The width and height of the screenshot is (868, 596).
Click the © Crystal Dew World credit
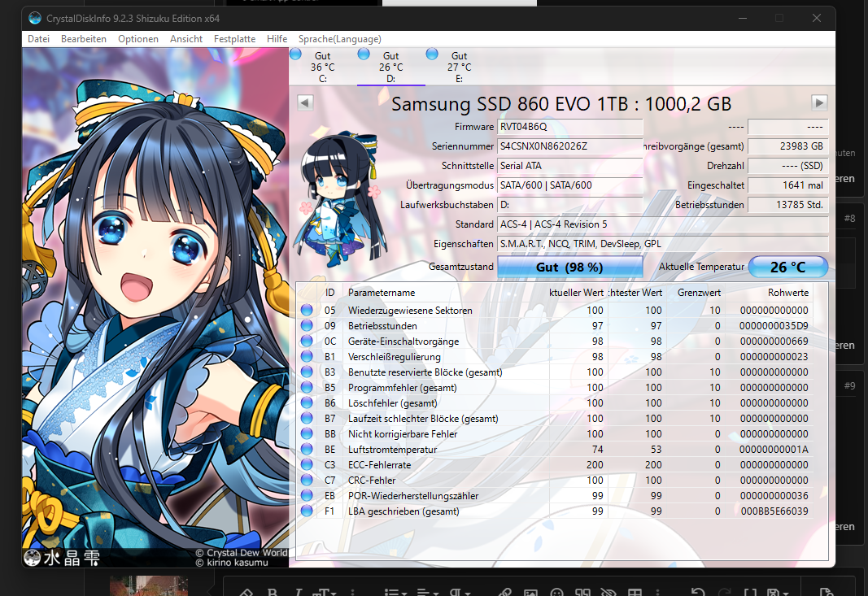coord(242,552)
